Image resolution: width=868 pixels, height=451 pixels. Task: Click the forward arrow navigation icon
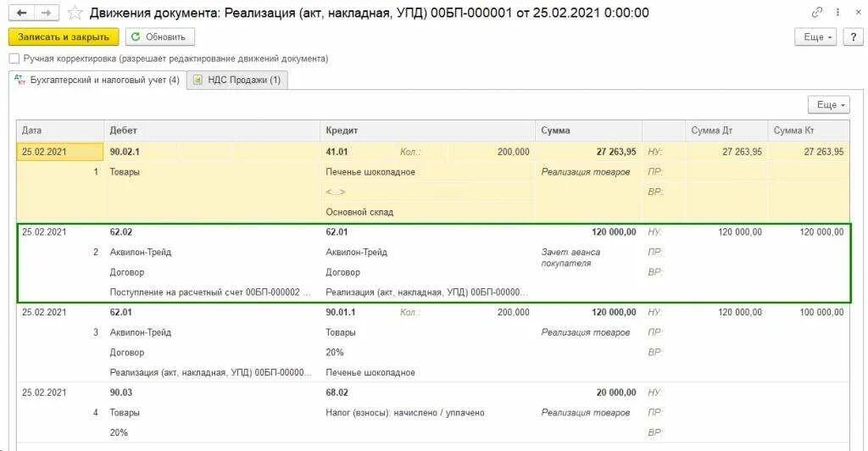(x=47, y=13)
